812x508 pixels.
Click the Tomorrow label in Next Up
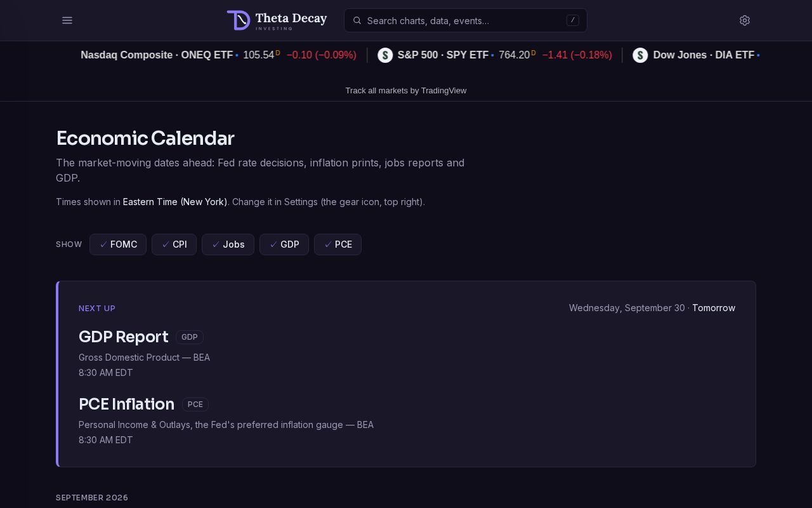click(x=714, y=308)
